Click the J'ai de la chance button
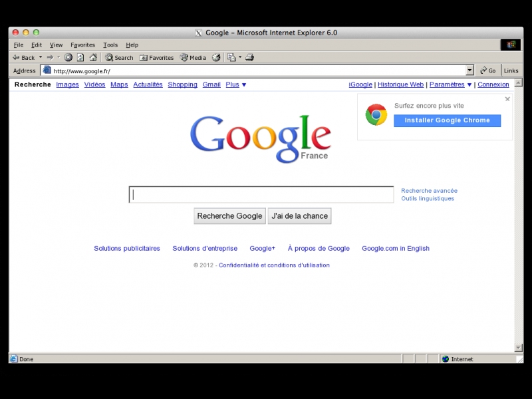The width and height of the screenshot is (532, 399). pos(300,215)
